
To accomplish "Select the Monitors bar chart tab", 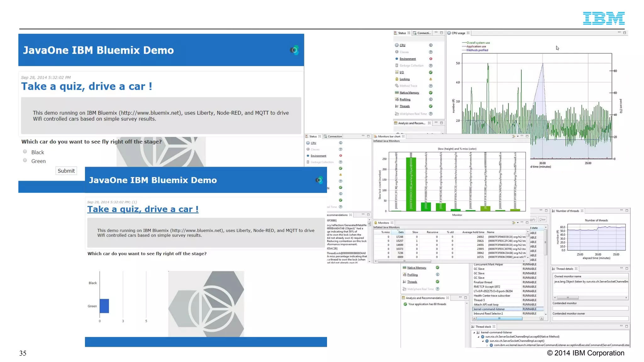I will (389, 136).
